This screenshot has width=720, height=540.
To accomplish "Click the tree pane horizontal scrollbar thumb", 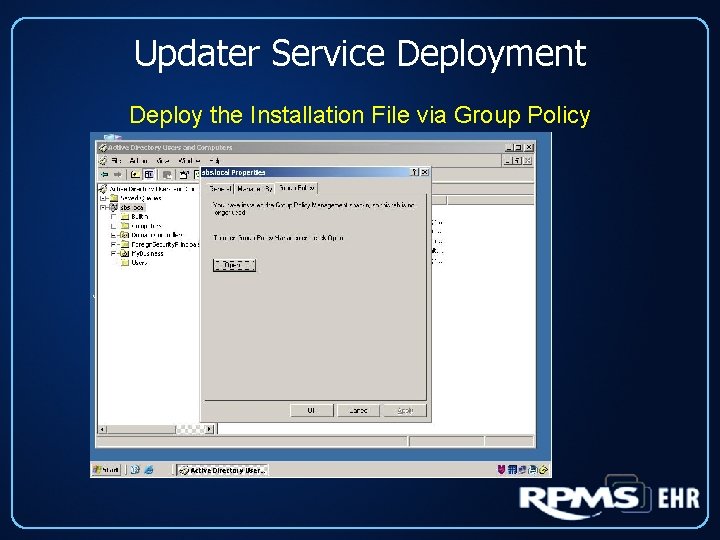I will [x=141, y=429].
